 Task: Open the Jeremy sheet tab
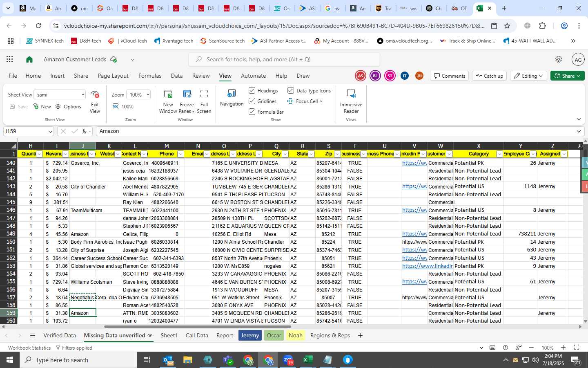coord(250,336)
